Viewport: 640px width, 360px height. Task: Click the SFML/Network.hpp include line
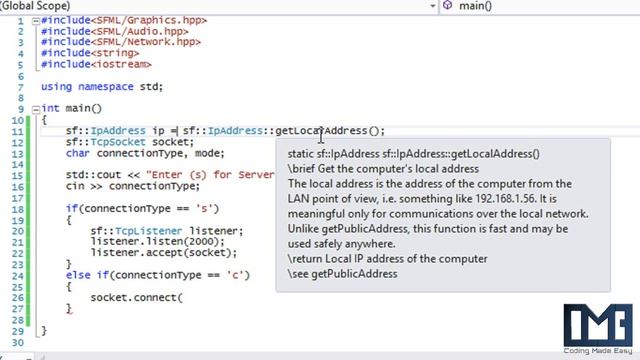pyautogui.click(x=121, y=42)
